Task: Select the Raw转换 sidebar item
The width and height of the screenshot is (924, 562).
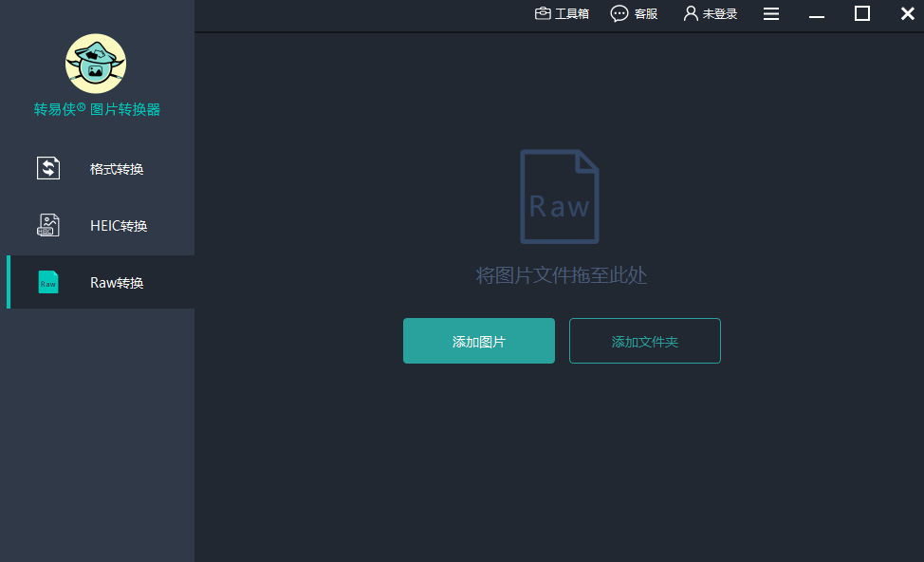Action: click(101, 282)
